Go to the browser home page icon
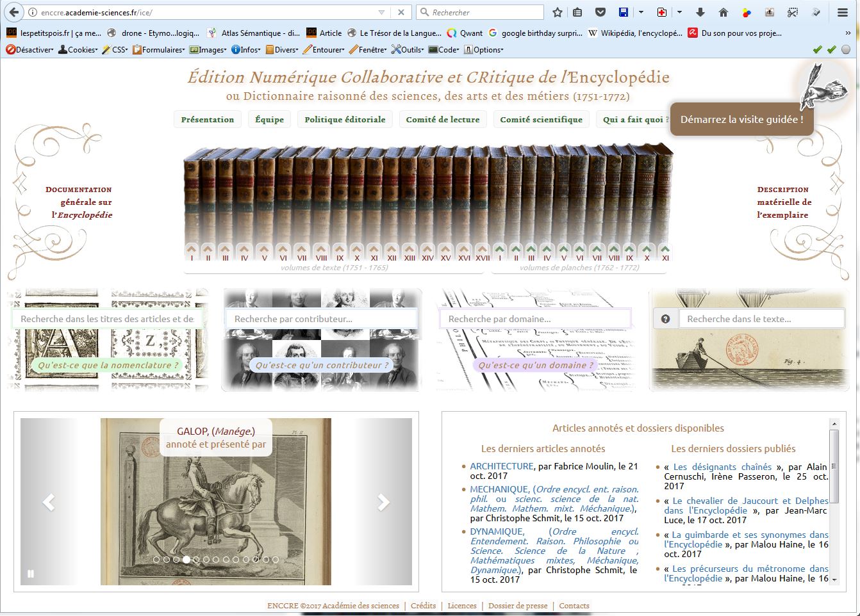 click(724, 12)
